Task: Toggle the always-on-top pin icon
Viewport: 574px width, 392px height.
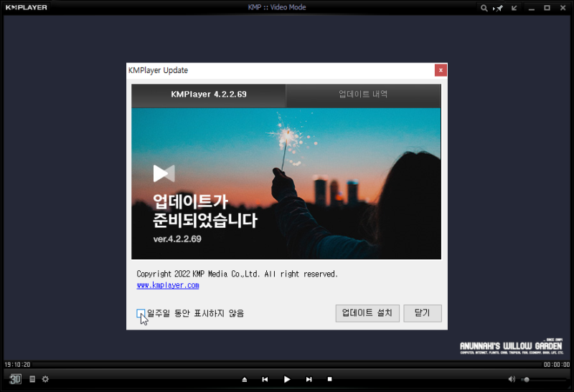Action: [x=498, y=8]
